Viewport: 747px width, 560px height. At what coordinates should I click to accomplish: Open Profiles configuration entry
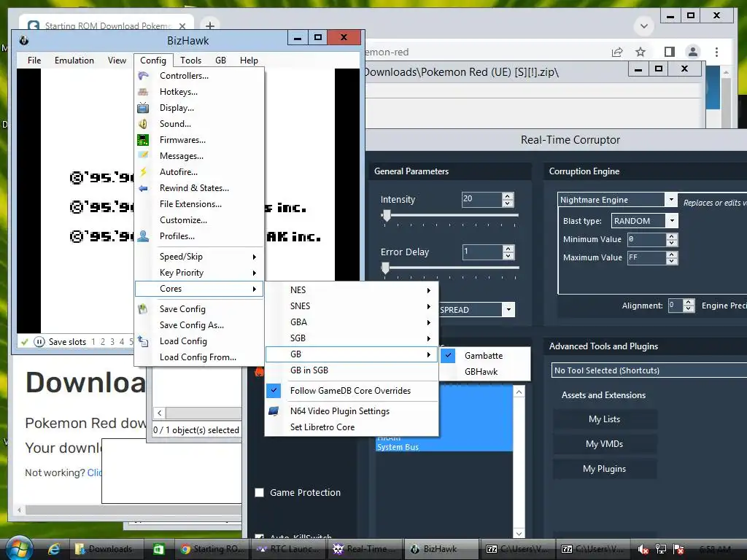coord(199,236)
